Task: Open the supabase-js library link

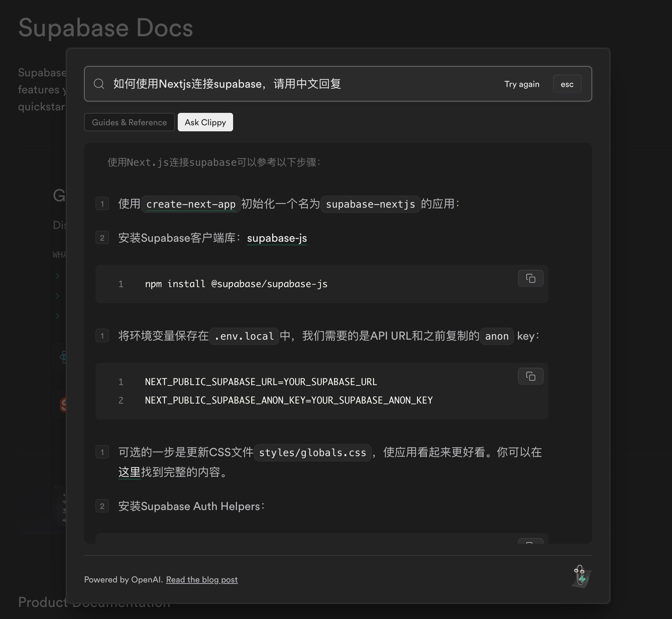Action: point(277,238)
